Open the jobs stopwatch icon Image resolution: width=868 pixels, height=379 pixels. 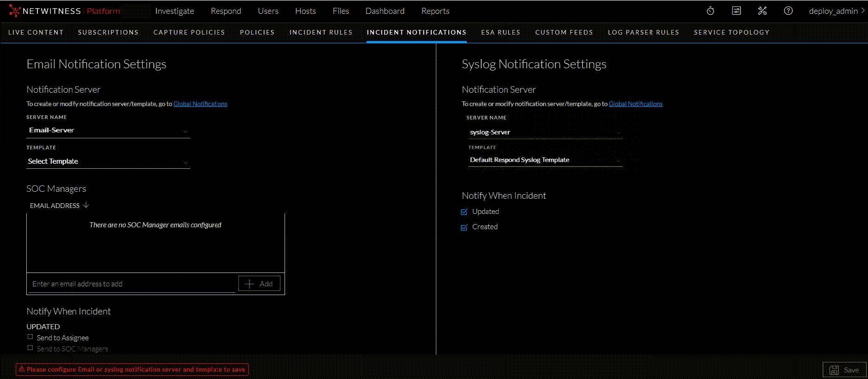(x=710, y=11)
